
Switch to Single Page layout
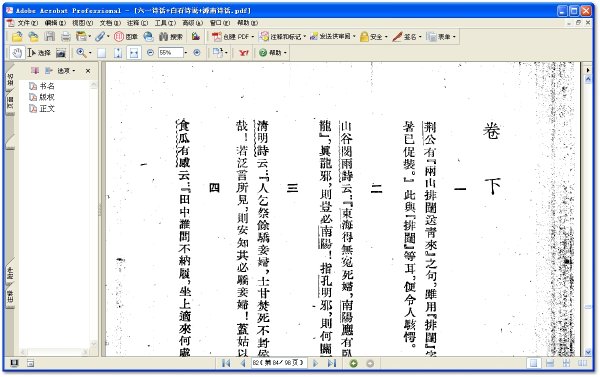click(x=533, y=363)
